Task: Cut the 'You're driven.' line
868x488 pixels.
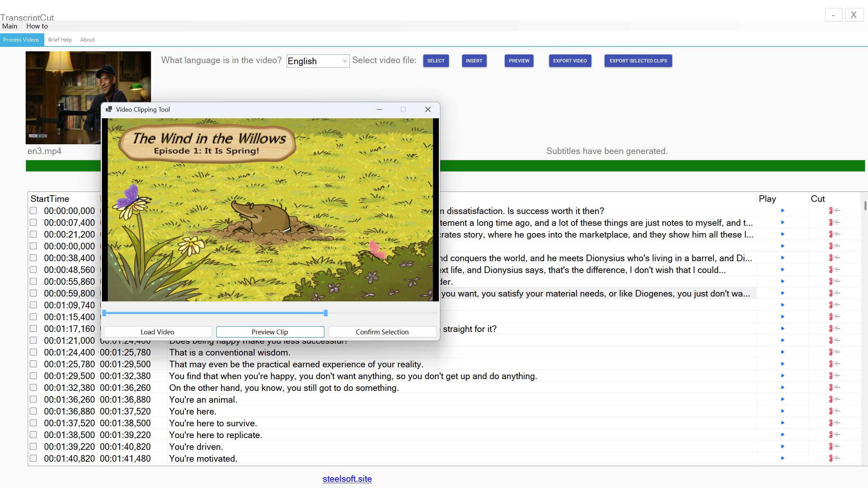Action: (834, 446)
